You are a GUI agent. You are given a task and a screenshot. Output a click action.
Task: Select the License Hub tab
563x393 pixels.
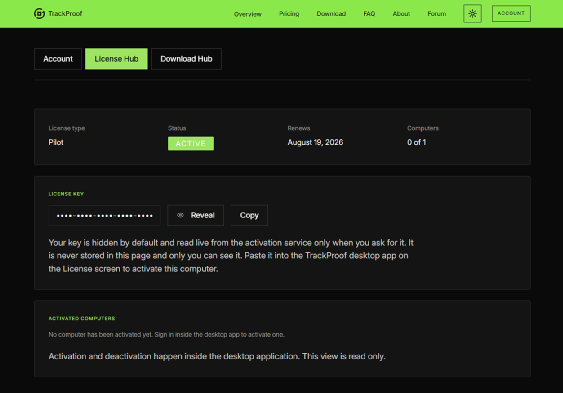point(116,59)
